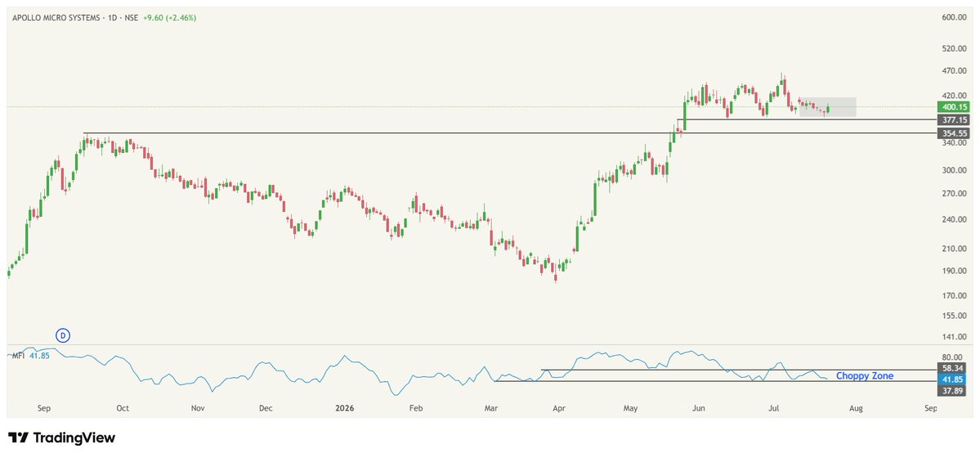Click the 600.00 price scale label
Viewport: 980px width, 458px height.
coord(955,17)
